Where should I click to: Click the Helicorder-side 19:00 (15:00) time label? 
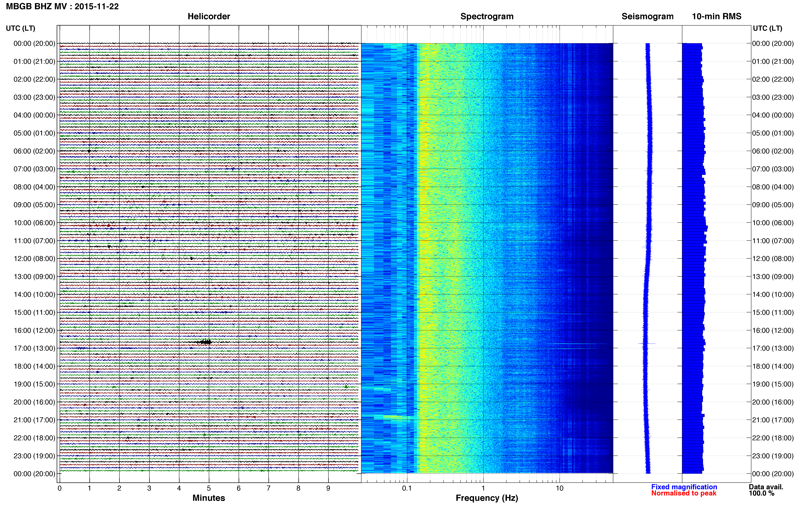(x=34, y=384)
